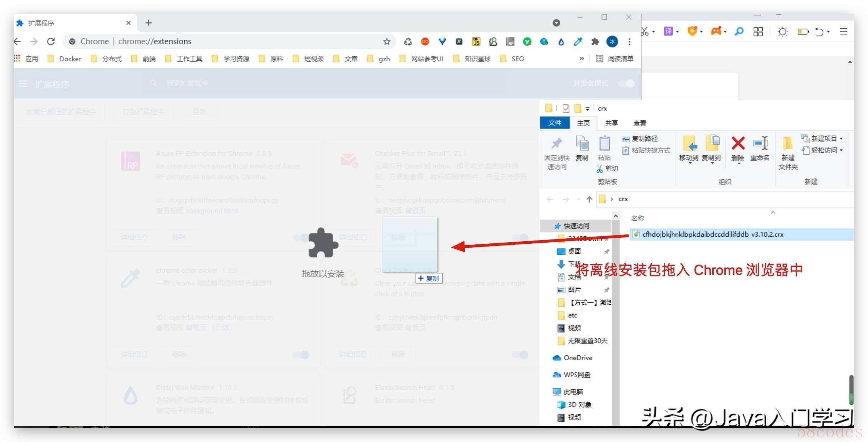Toggle the Axure RP extension switch
This screenshot has height=442, width=868.
click(x=301, y=237)
